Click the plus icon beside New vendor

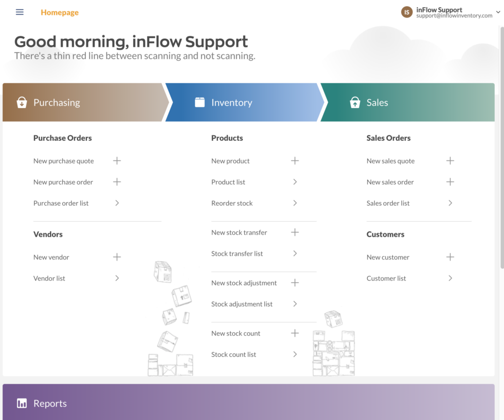click(117, 257)
